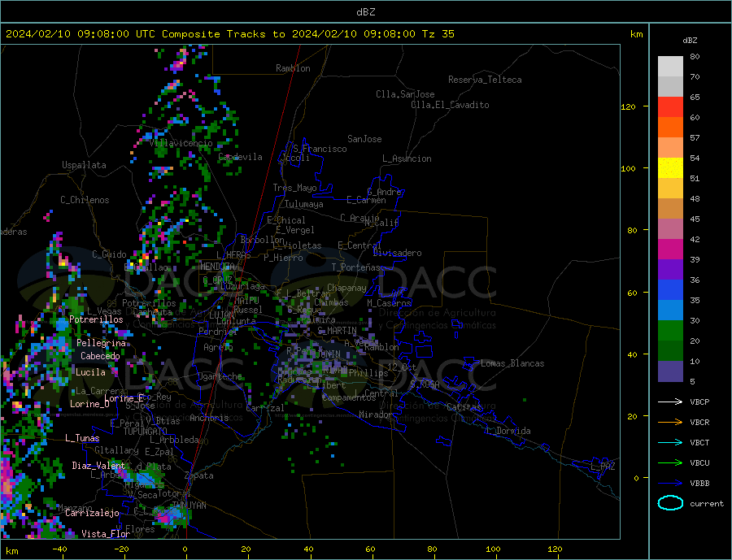
Task: Choose the bright green 20-30 dBZ swatch
Action: 670,331
